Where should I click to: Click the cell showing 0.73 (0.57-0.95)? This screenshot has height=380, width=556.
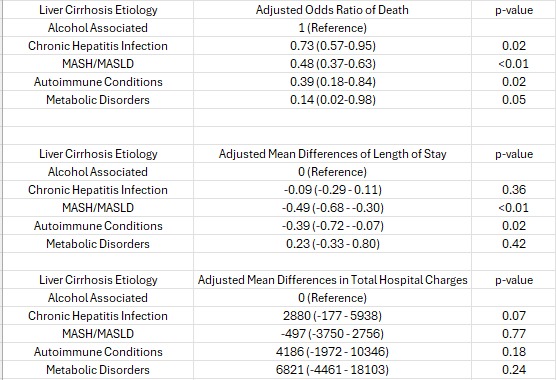tap(332, 46)
